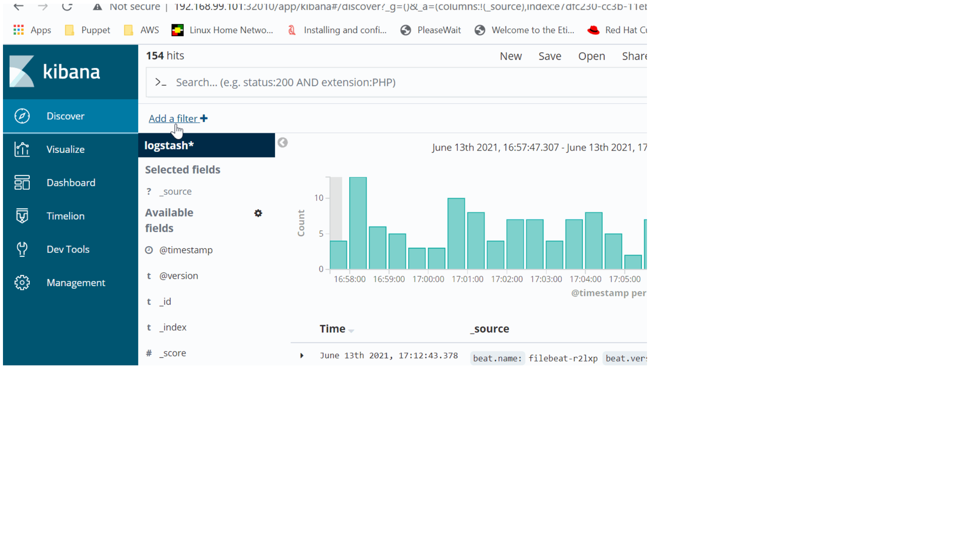Click the Open menu item
The width and height of the screenshot is (980, 550).
tap(591, 56)
